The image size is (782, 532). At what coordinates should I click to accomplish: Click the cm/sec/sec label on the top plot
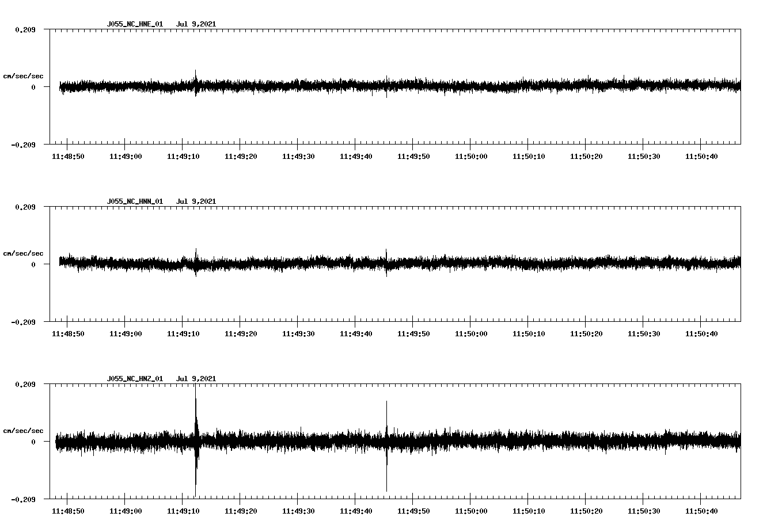tap(23, 75)
